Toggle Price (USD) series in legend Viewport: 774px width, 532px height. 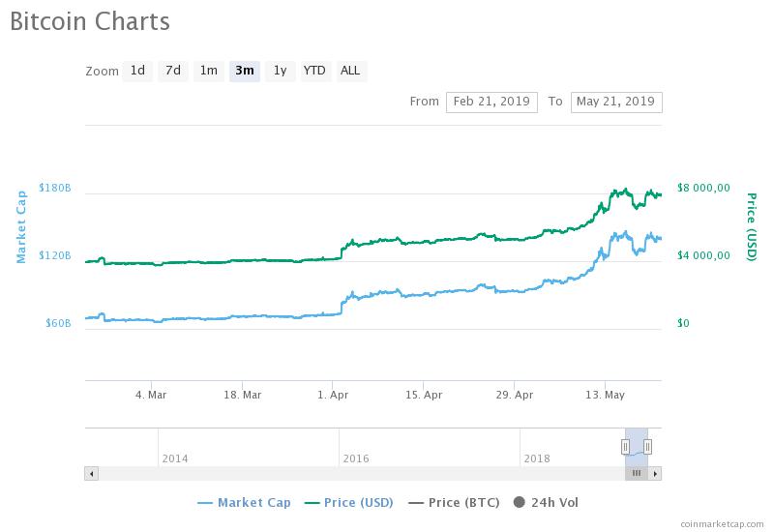coord(349,503)
